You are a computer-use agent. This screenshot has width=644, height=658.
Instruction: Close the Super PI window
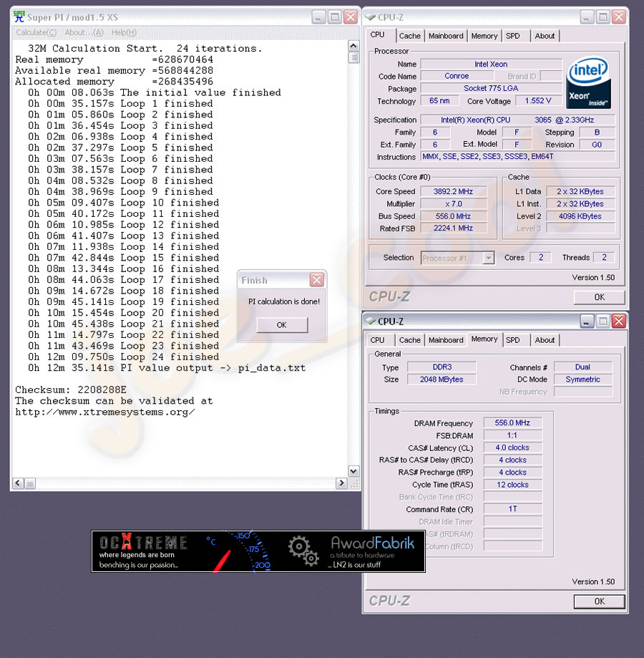coord(351,17)
